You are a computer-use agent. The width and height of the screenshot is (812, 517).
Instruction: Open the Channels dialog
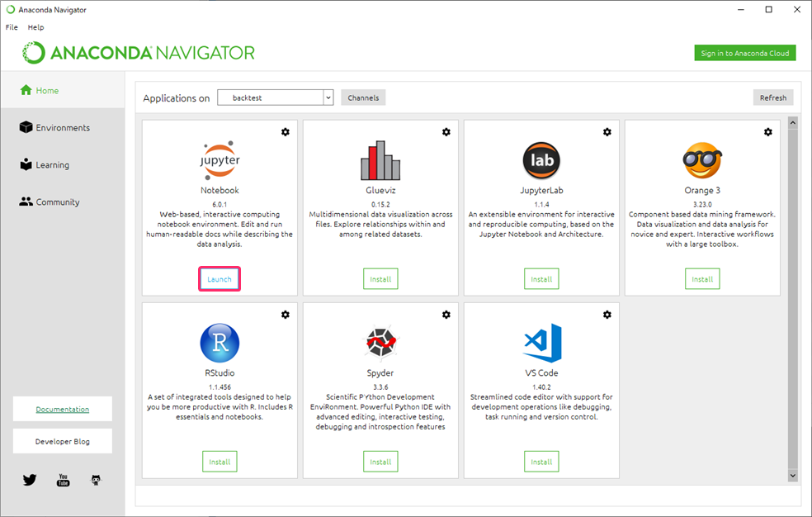click(363, 97)
